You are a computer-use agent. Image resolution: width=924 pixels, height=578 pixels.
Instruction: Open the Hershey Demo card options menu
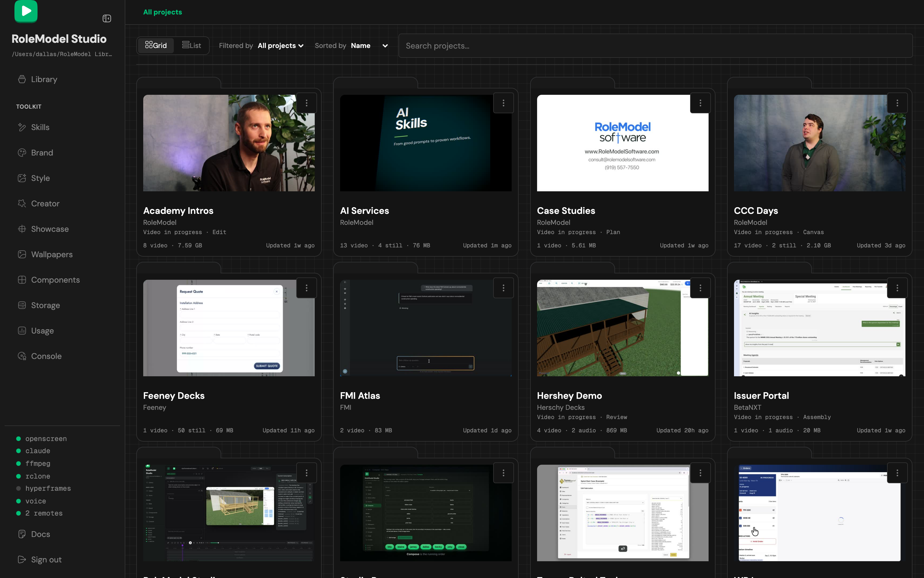pyautogui.click(x=700, y=288)
